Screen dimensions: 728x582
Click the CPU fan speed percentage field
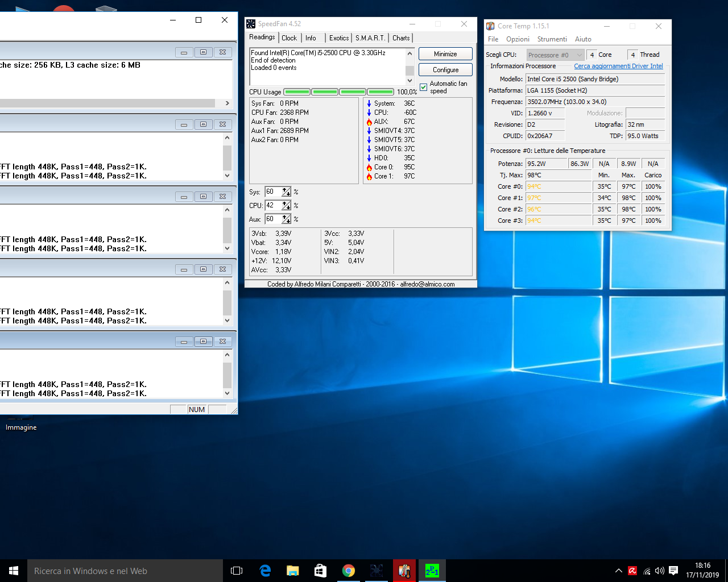(x=273, y=205)
